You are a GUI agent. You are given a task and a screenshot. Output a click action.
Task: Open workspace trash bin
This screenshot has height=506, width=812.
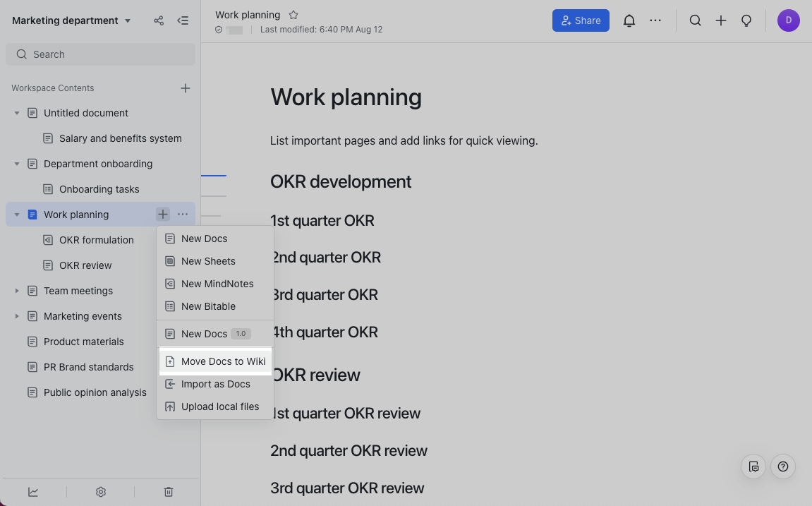pyautogui.click(x=169, y=492)
